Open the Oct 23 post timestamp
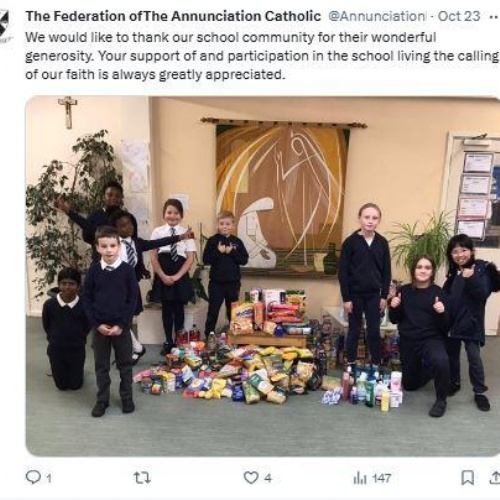This screenshot has height=500, width=500. 459,16
